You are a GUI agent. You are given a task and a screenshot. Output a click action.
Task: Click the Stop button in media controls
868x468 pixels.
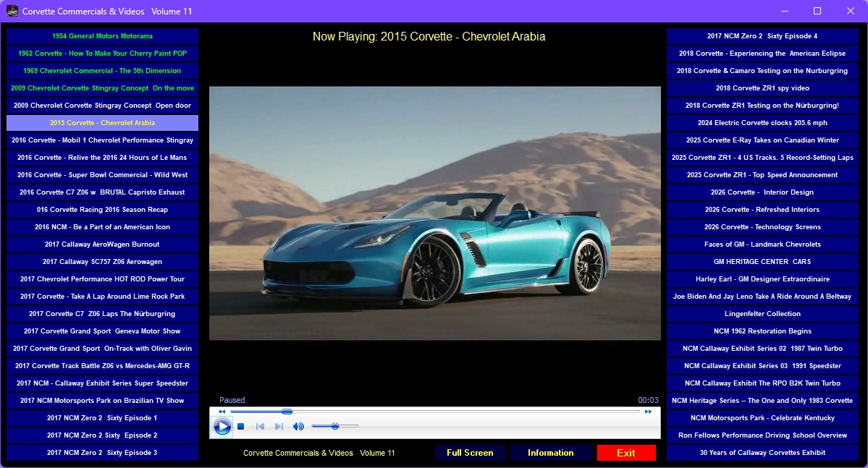[x=241, y=427]
